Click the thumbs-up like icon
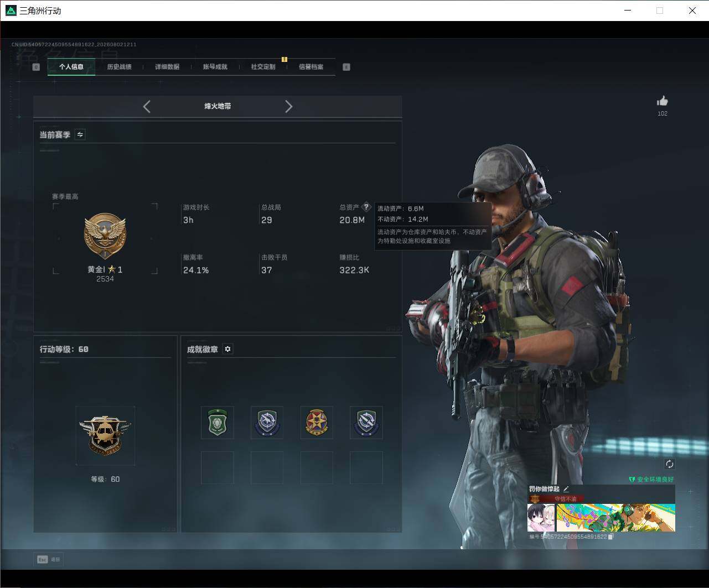 663,101
